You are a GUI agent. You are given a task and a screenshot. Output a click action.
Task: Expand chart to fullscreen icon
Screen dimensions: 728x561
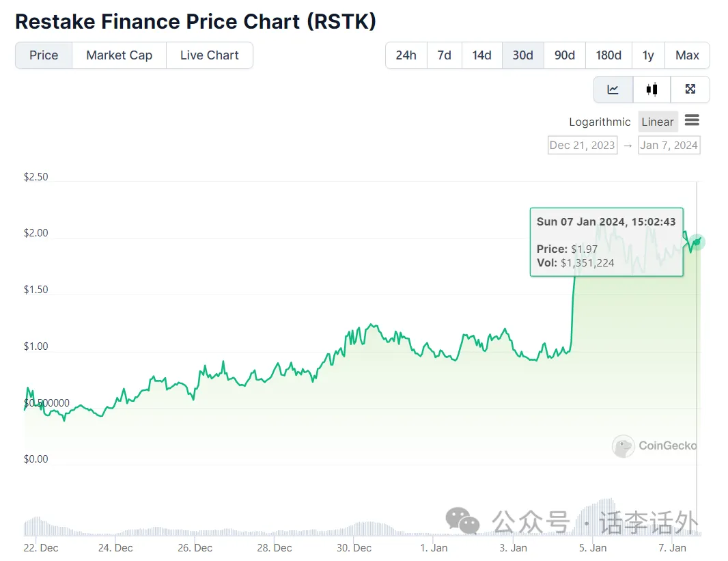coord(690,89)
